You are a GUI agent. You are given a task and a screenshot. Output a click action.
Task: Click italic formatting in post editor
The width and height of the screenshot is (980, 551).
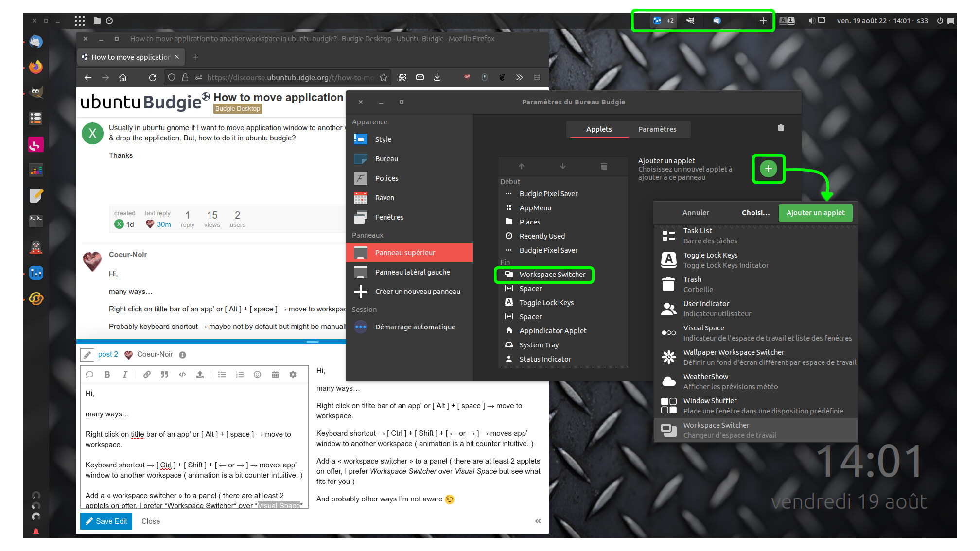125,374
